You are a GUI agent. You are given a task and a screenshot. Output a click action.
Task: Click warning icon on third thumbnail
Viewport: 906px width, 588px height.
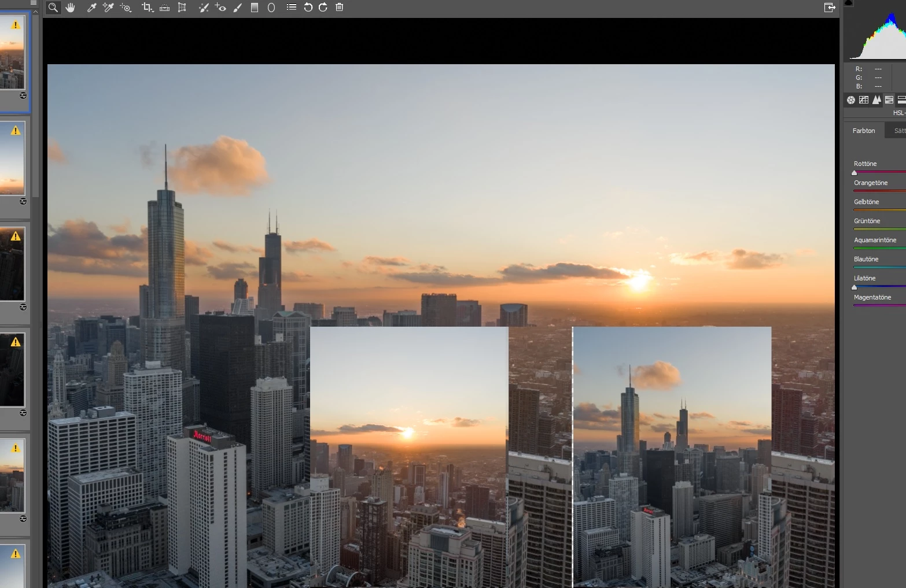click(16, 236)
